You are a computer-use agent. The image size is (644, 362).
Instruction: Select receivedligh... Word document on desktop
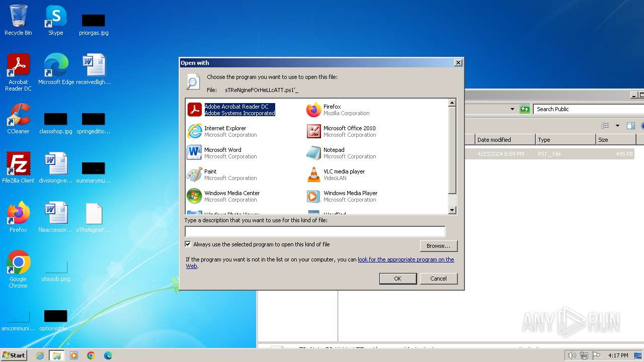pyautogui.click(x=94, y=69)
